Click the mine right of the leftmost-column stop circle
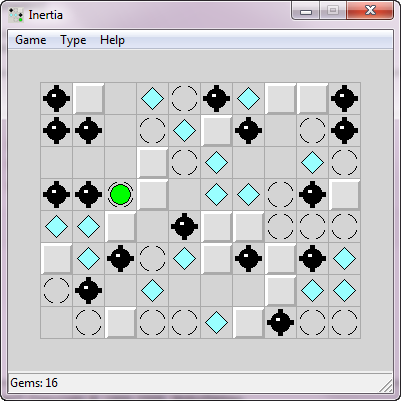Viewport: 401px width, 401px height. click(x=88, y=290)
